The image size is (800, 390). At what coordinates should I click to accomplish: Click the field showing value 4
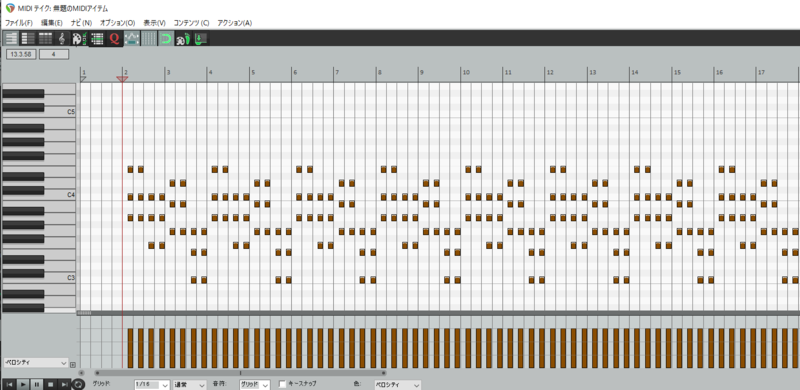click(x=54, y=54)
